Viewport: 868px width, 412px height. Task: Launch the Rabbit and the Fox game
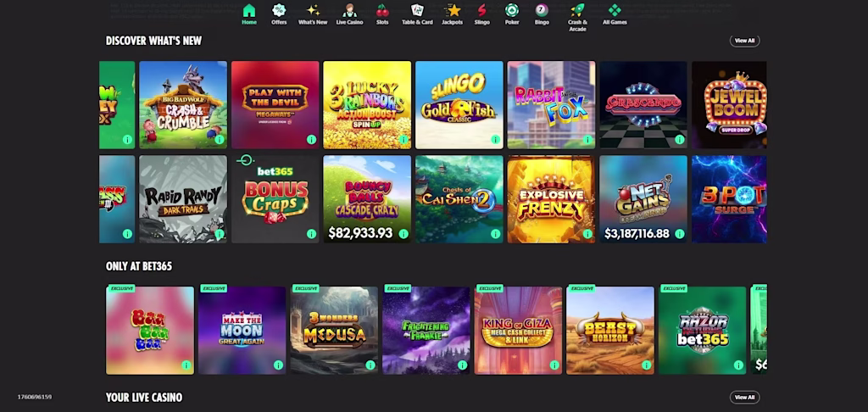[551, 104]
